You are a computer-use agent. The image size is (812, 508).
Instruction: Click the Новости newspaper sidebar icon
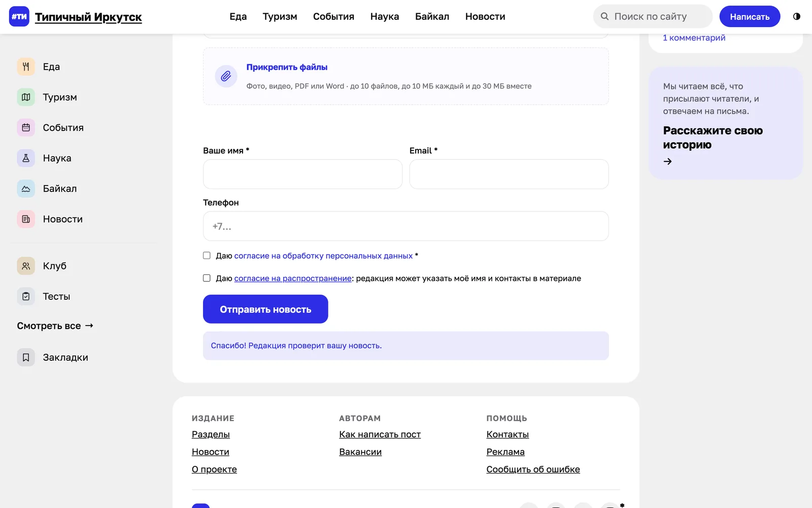click(x=26, y=219)
